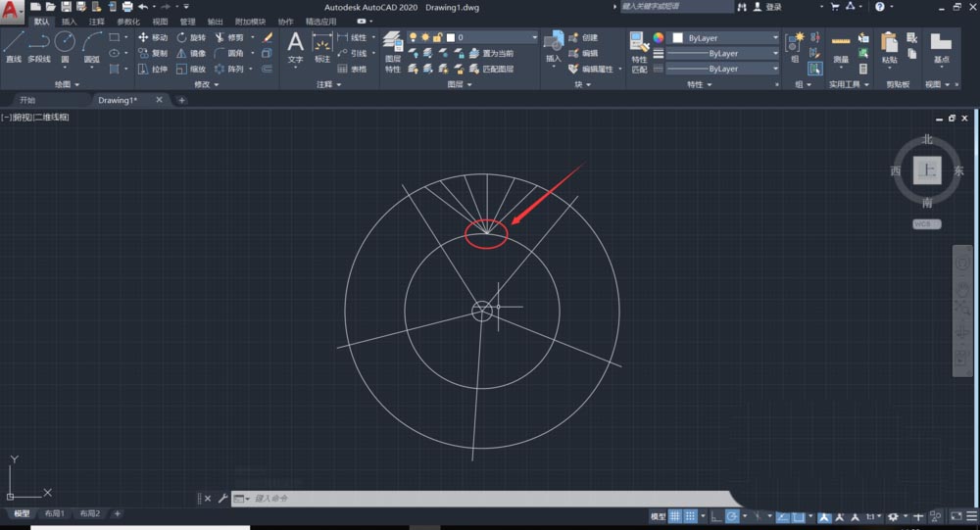Choose the 圆 (Circle) tool
The height and width of the screenshot is (530, 980).
65,46
